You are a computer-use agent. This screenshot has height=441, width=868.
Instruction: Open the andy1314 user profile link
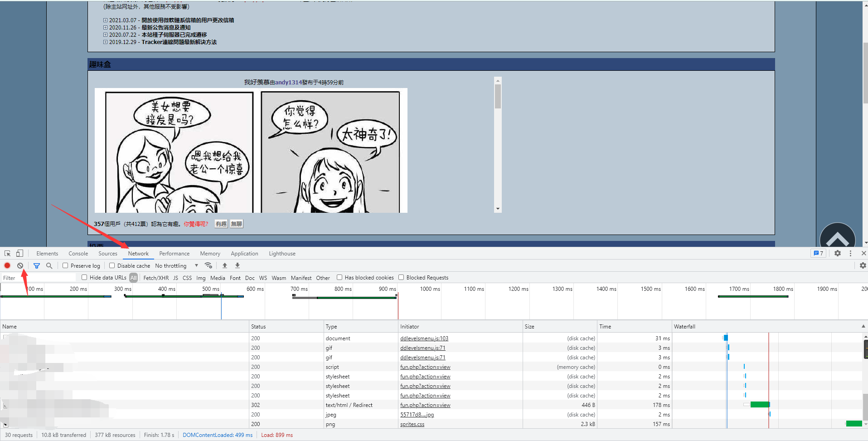tap(288, 82)
